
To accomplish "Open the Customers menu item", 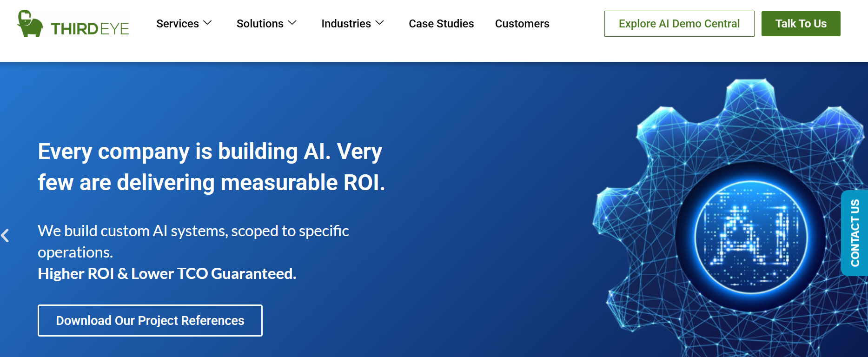I will click(522, 24).
